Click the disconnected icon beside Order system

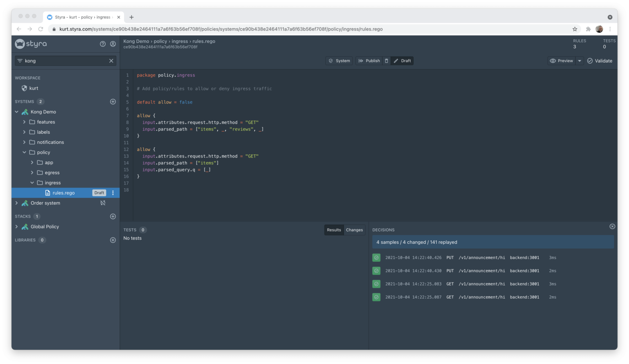103,203
